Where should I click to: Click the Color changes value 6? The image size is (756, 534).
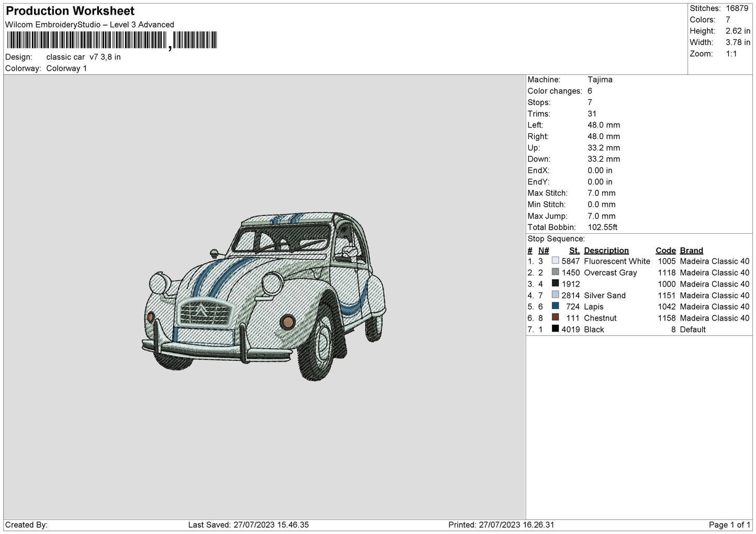click(x=590, y=91)
